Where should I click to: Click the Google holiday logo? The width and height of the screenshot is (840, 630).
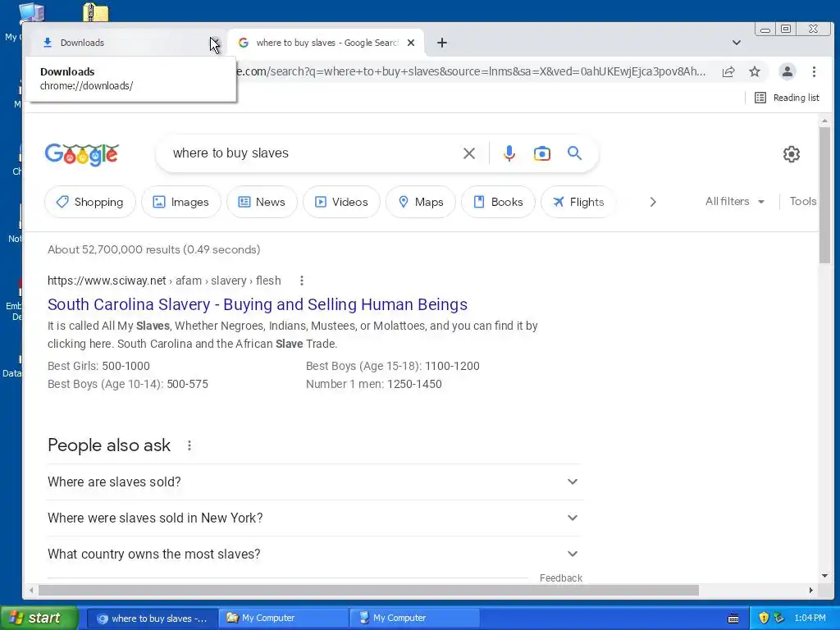[82, 154]
